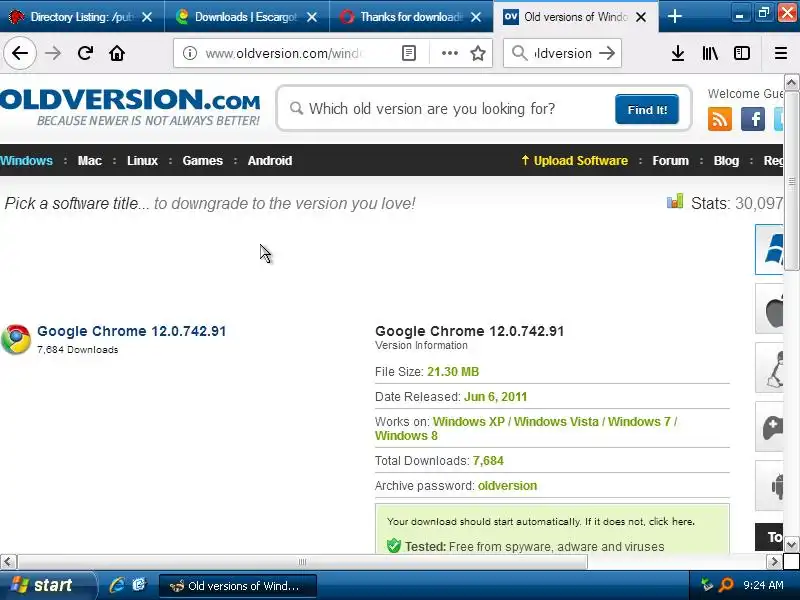Image resolution: width=800 pixels, height=600 pixels.
Task: Close the Thanks for downloading tab
Action: pos(476,17)
